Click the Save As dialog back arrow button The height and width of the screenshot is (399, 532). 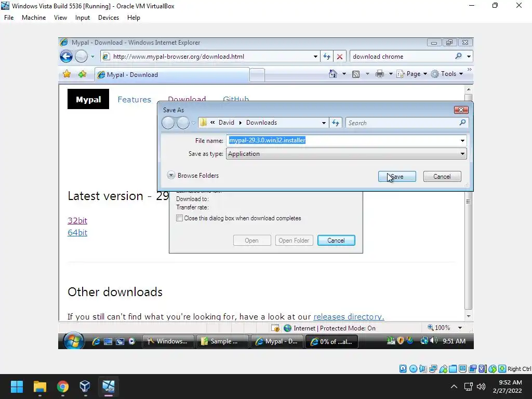point(168,123)
